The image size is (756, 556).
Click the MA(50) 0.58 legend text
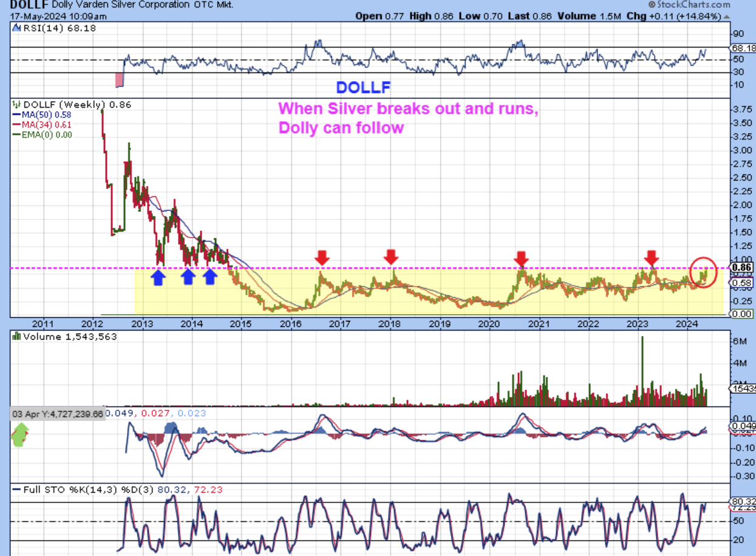pos(47,115)
